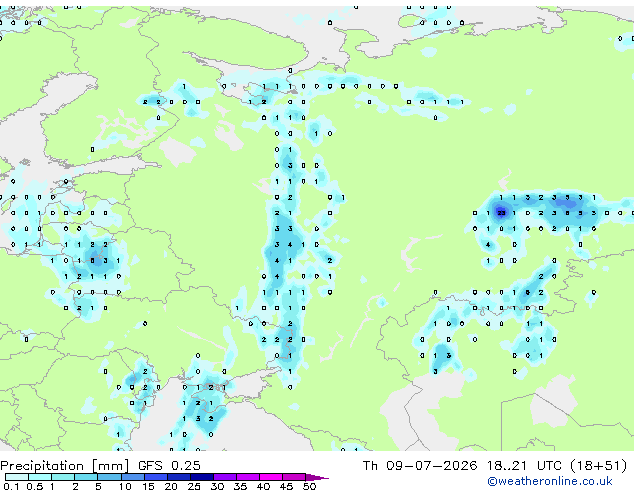The image size is (634, 490).
Task: Select the 1–2 mm legend swatch
Action: (63, 477)
